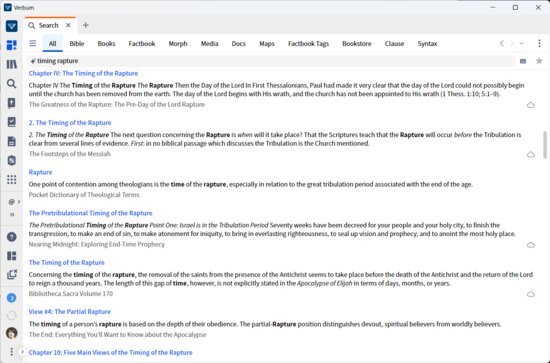
Task: Close the Search tab
Action: [68, 25]
